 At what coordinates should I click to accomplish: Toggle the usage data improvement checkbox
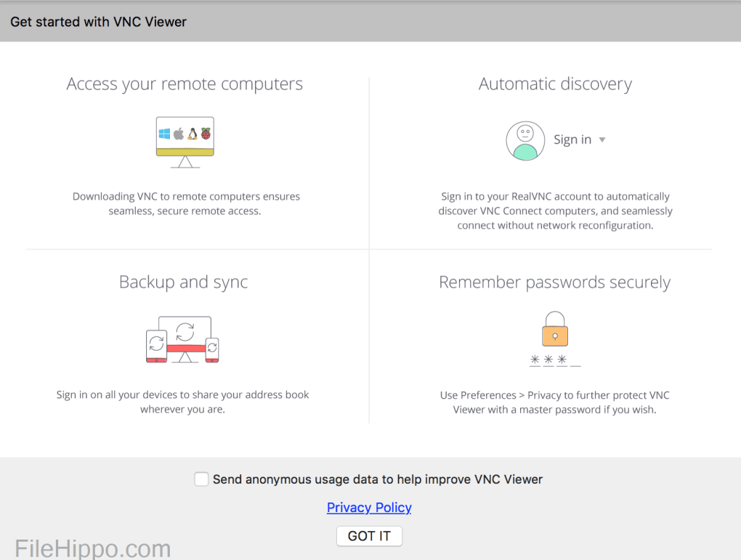[201, 479]
